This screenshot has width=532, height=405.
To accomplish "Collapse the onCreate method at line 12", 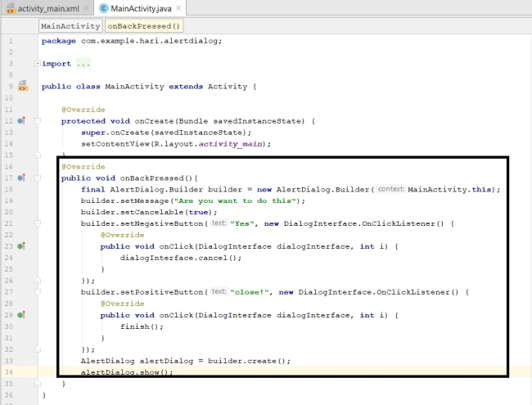I will coord(38,121).
